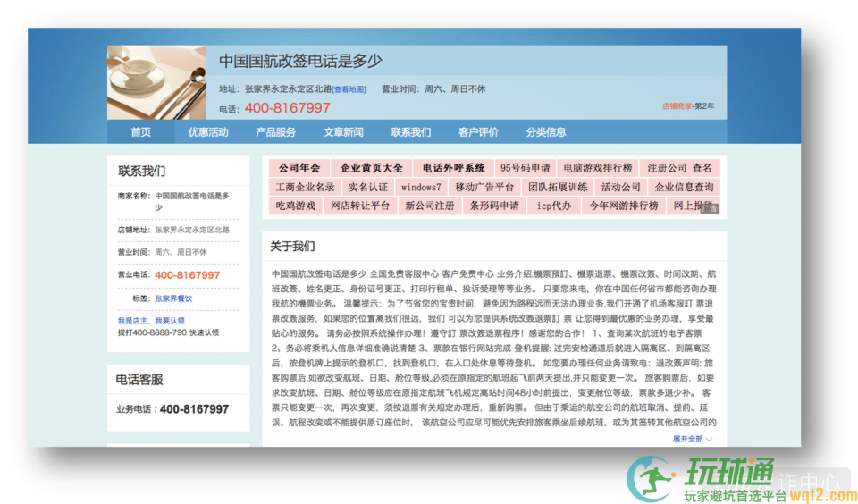
Task: View 客户评价 tab
Action: tap(478, 132)
